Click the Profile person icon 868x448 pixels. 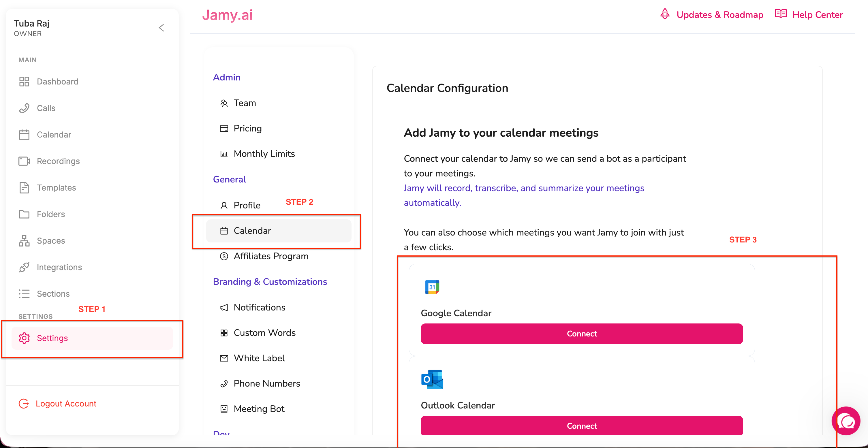coord(224,206)
